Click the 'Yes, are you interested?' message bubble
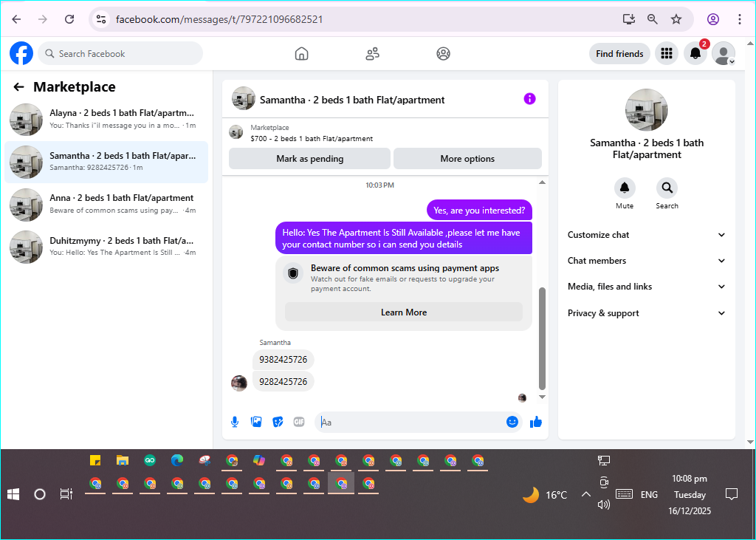The width and height of the screenshot is (756, 540). (479, 211)
